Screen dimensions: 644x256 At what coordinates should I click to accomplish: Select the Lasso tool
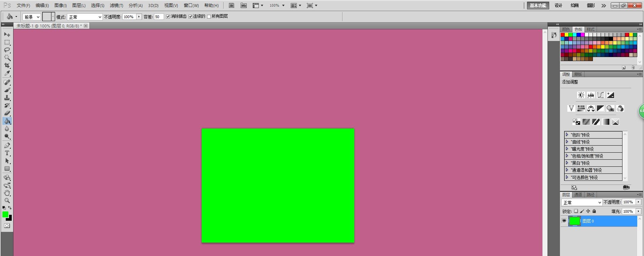[7, 50]
